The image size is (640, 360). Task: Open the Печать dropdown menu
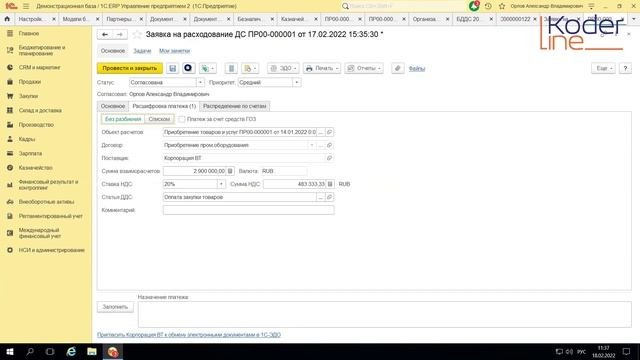(x=322, y=68)
